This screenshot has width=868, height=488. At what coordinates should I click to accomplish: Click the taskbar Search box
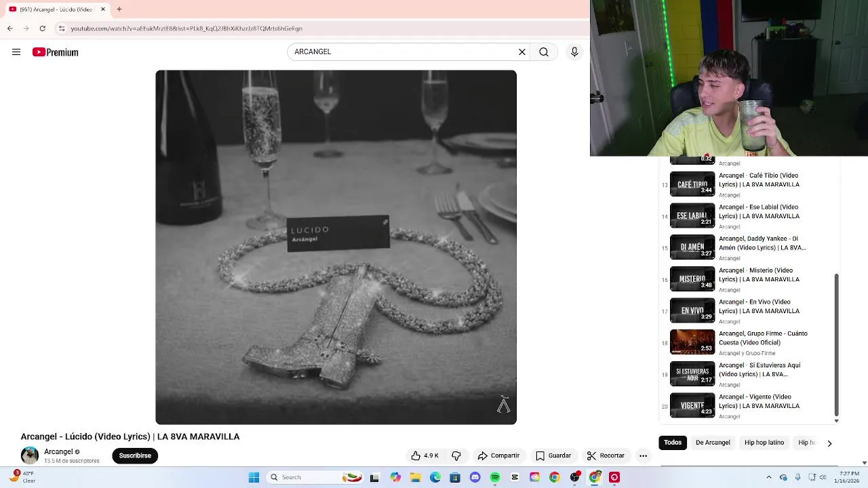click(x=316, y=477)
